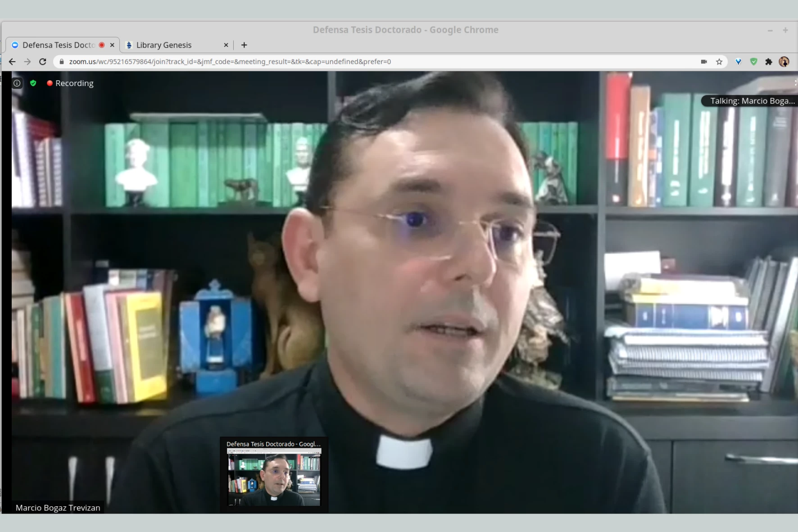Go back to the previous page
Screen dimensions: 798x532
(12, 62)
